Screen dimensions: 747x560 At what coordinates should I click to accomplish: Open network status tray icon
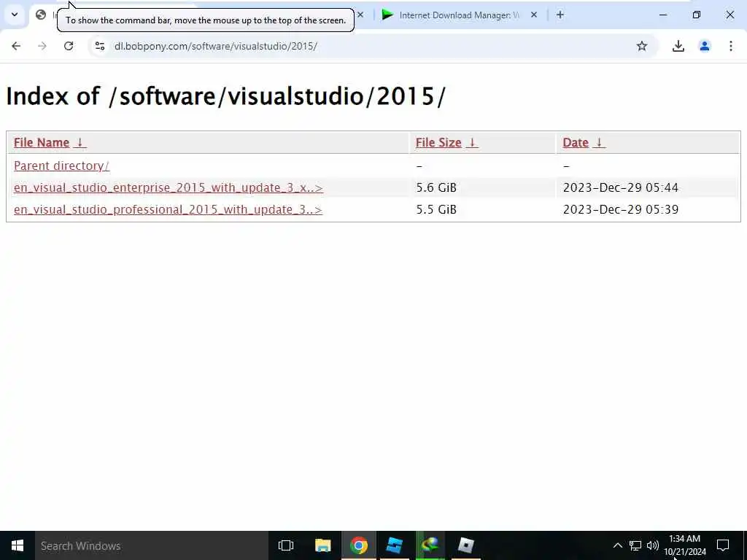point(635,545)
